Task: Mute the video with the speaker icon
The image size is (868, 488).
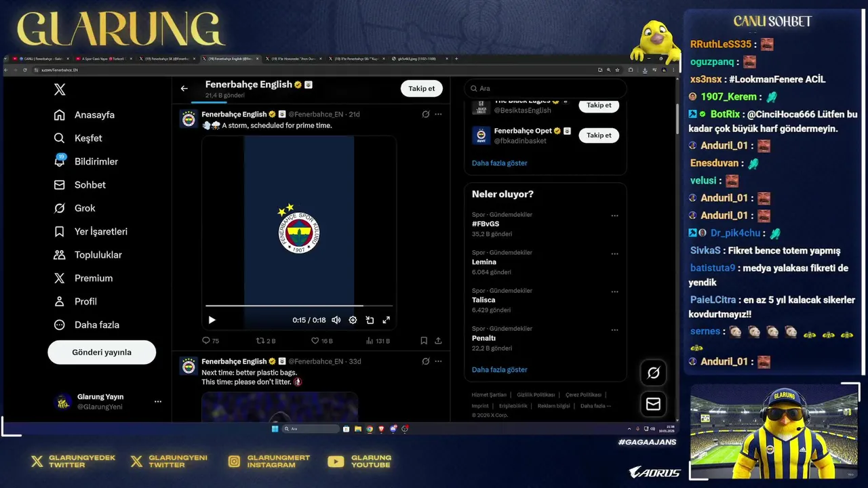Action: point(336,320)
